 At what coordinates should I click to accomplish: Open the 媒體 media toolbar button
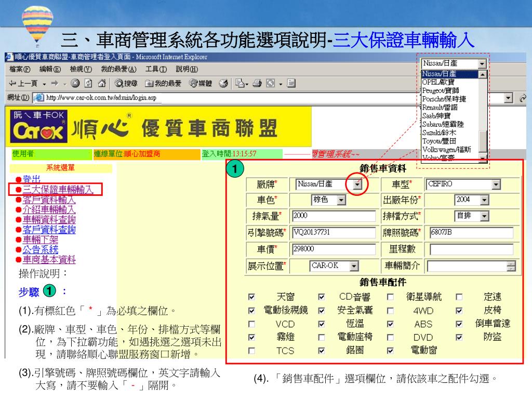pos(200,83)
